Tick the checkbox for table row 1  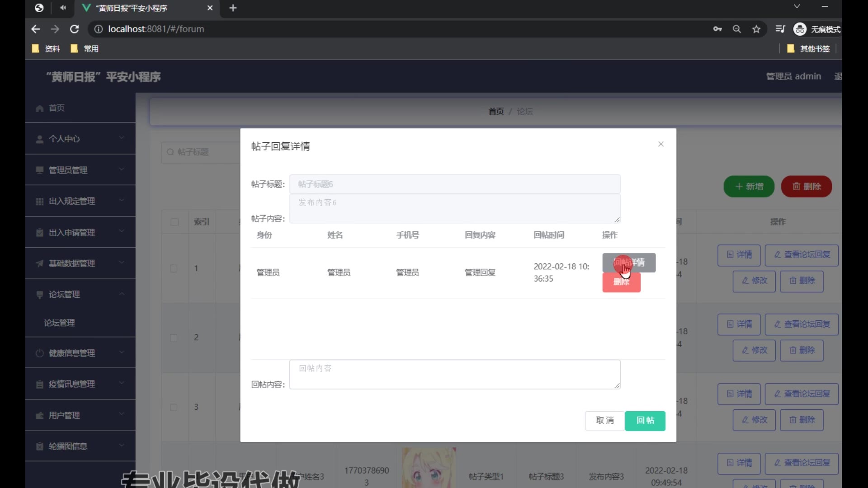point(174,268)
